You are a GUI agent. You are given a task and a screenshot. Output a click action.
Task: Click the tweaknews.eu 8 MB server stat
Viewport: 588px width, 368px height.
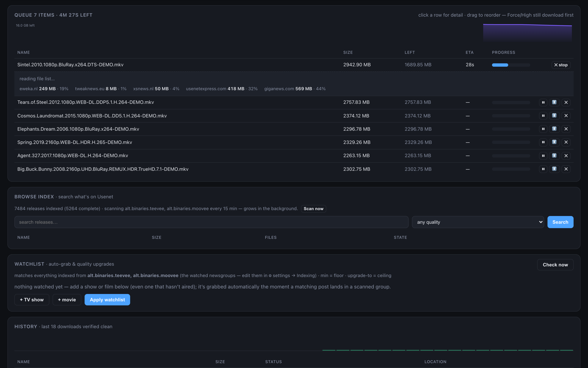[x=101, y=89]
